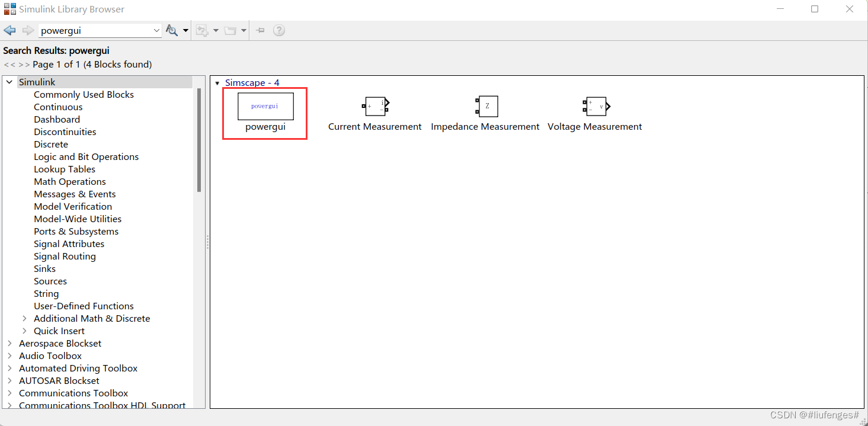The height and width of the screenshot is (426, 868).
Task: Select Sources library
Action: tap(50, 281)
